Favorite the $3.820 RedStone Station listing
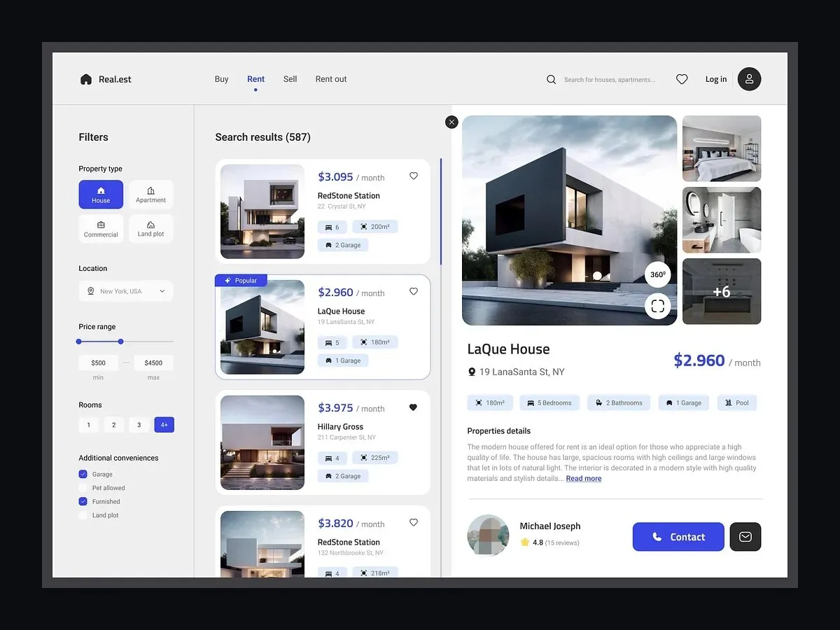The width and height of the screenshot is (840, 630). coord(414,522)
